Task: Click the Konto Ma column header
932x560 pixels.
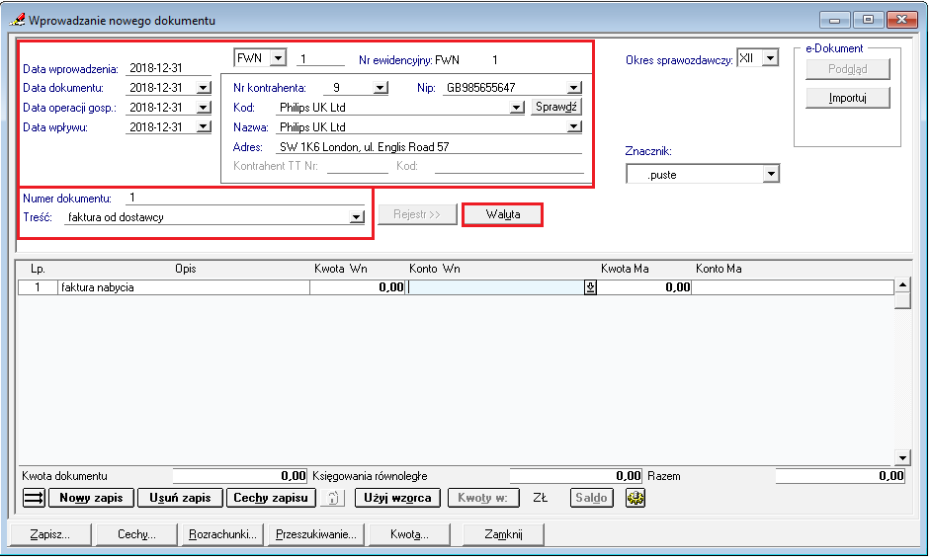Action: click(719, 269)
